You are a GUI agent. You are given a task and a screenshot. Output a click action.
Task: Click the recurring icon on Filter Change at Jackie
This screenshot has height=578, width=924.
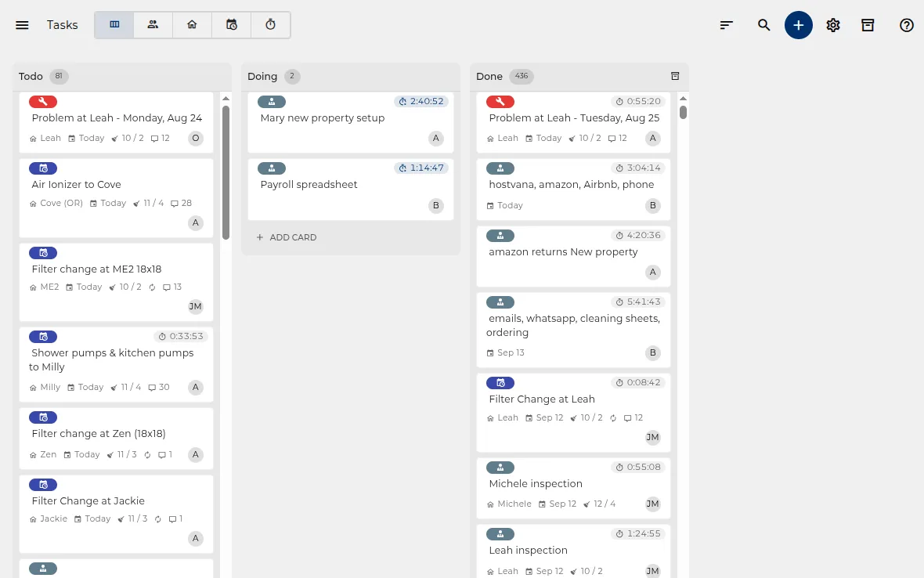(158, 519)
